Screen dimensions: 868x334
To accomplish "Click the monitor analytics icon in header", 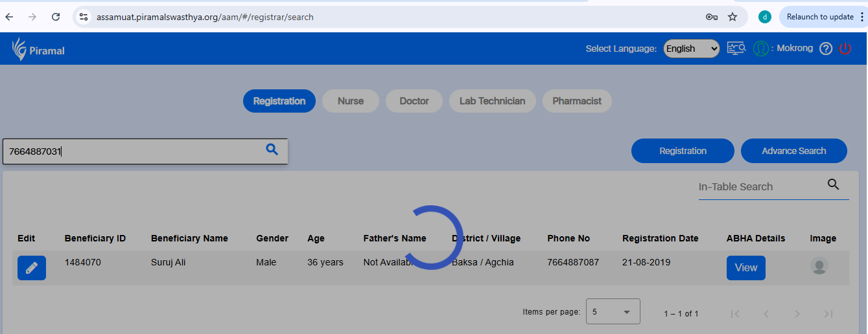I will [x=736, y=49].
